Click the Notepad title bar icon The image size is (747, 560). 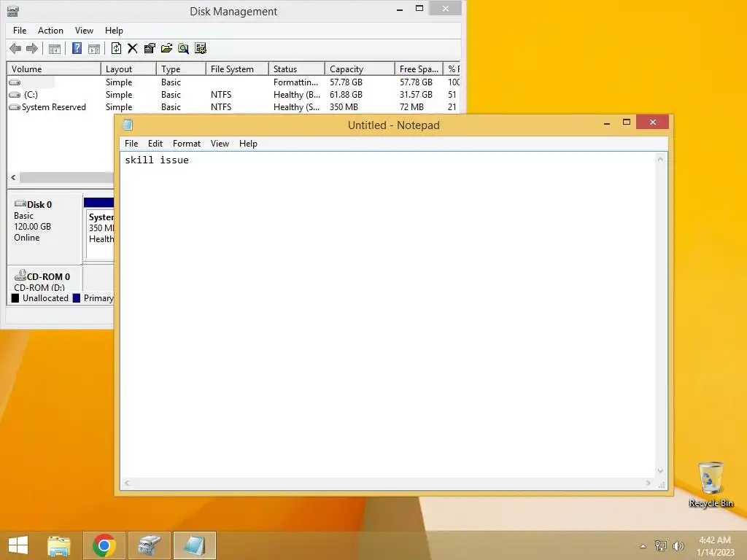coord(128,125)
